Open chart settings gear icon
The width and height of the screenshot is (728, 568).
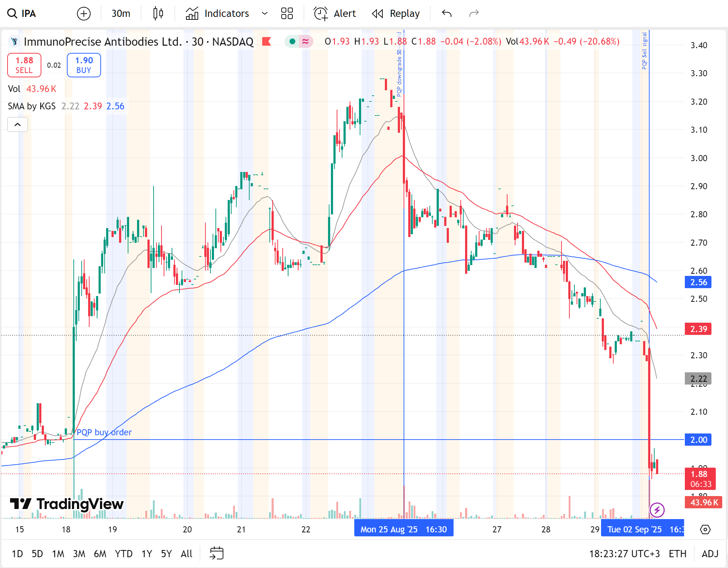click(x=705, y=530)
